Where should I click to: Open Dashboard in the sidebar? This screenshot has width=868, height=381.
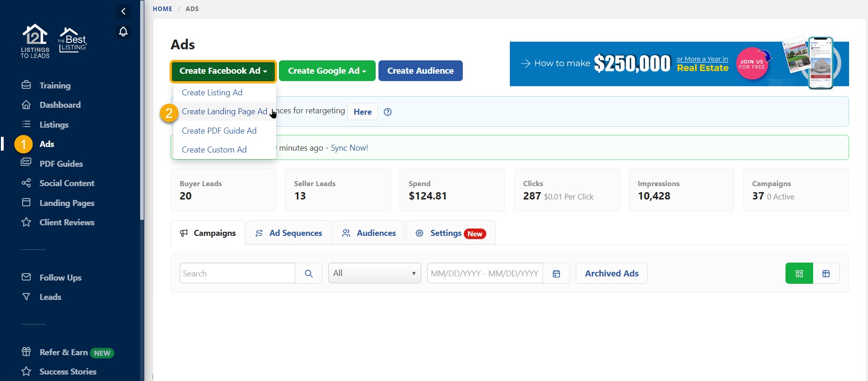click(60, 105)
